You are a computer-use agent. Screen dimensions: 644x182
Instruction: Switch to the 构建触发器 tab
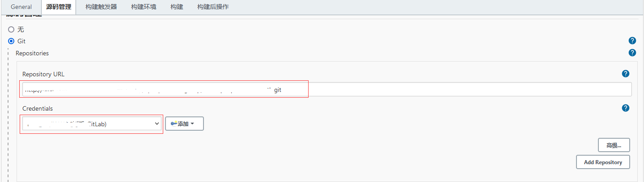[101, 7]
